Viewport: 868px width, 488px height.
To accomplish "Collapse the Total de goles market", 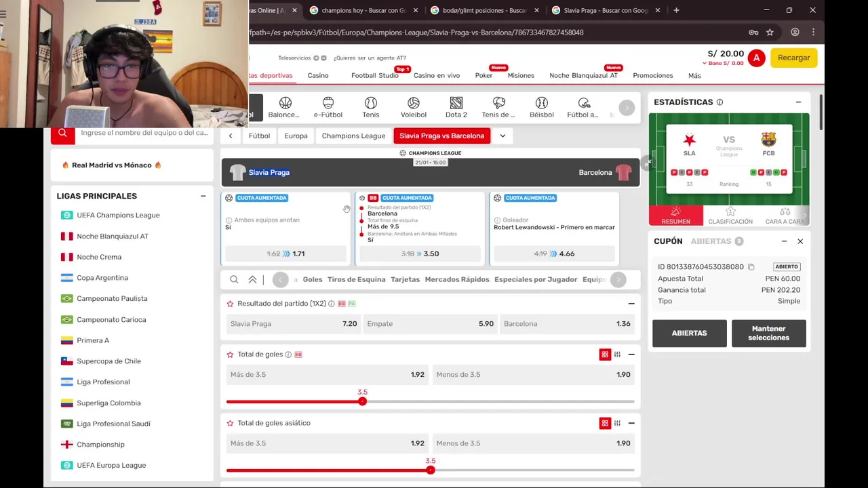I will (631, 354).
